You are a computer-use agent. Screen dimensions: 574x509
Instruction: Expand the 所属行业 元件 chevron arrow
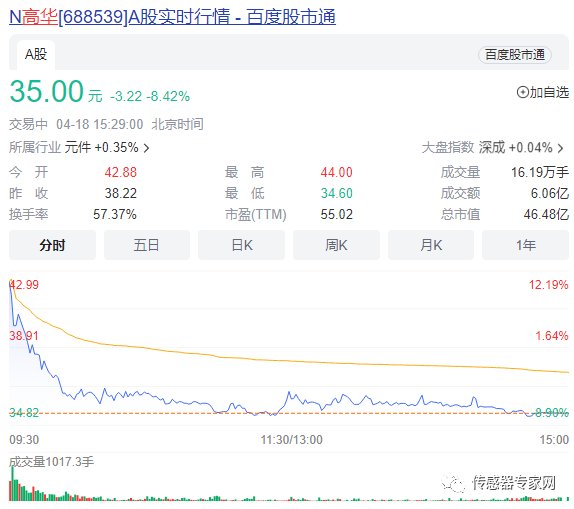146,148
